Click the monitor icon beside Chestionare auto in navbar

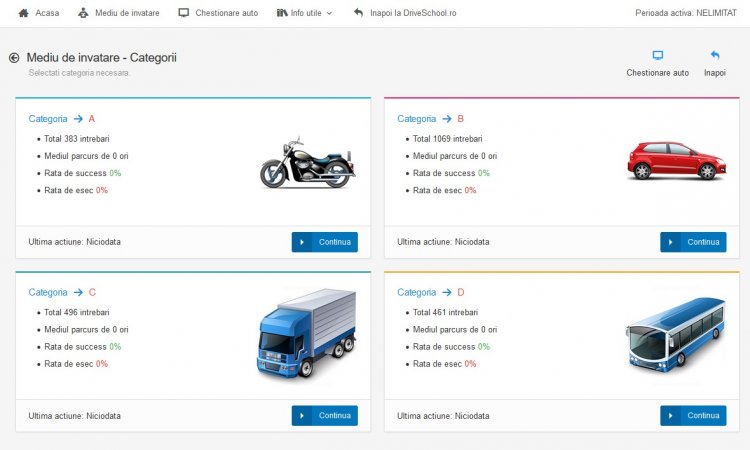tap(184, 13)
